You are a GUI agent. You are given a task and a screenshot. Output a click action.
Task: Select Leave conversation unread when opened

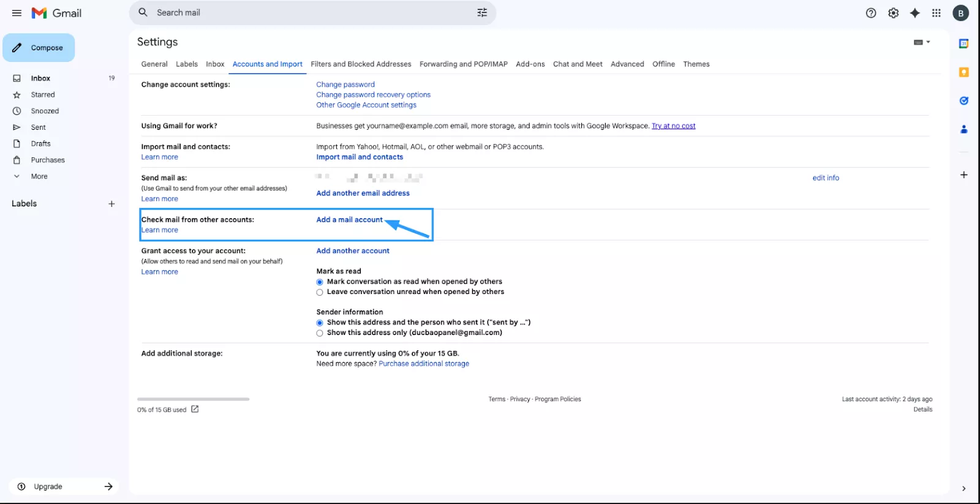coord(320,293)
